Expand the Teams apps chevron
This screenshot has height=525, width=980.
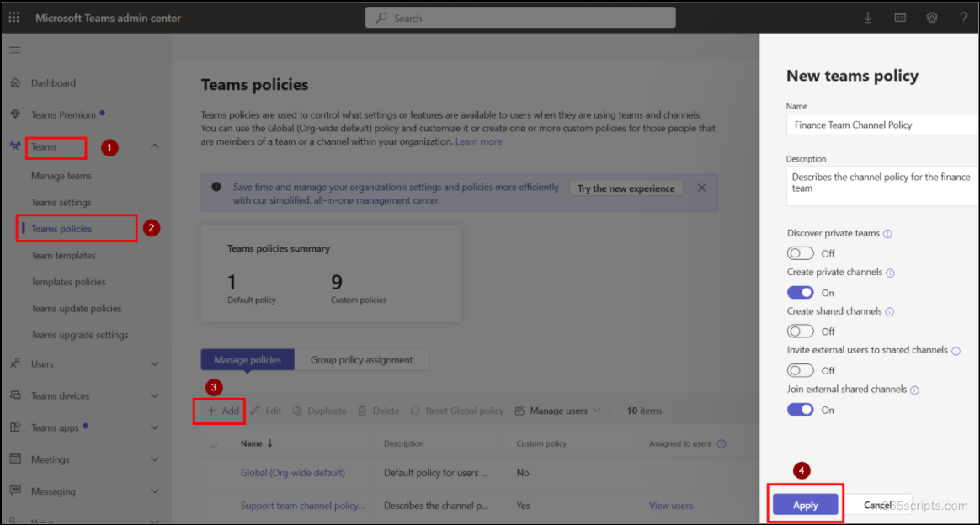(154, 427)
